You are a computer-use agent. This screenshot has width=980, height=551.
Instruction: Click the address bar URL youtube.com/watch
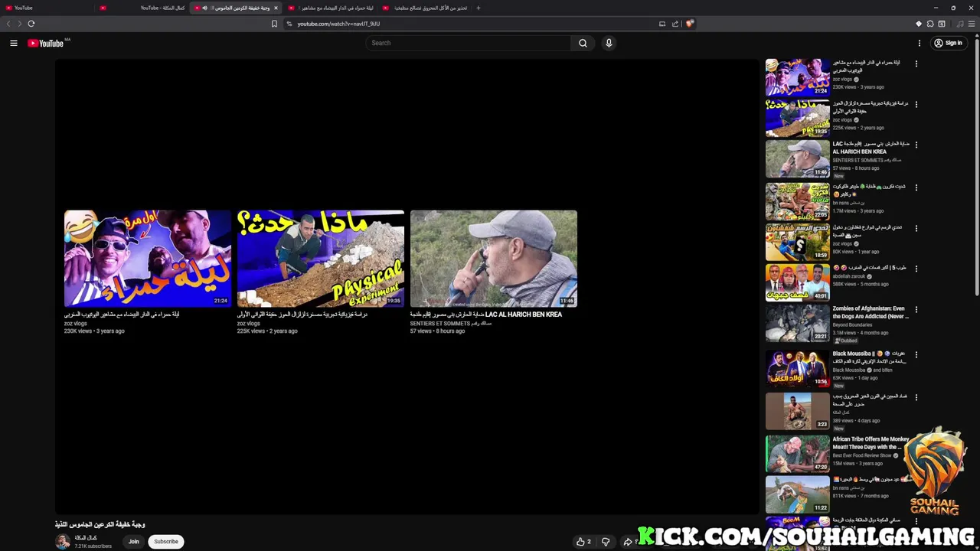point(338,24)
